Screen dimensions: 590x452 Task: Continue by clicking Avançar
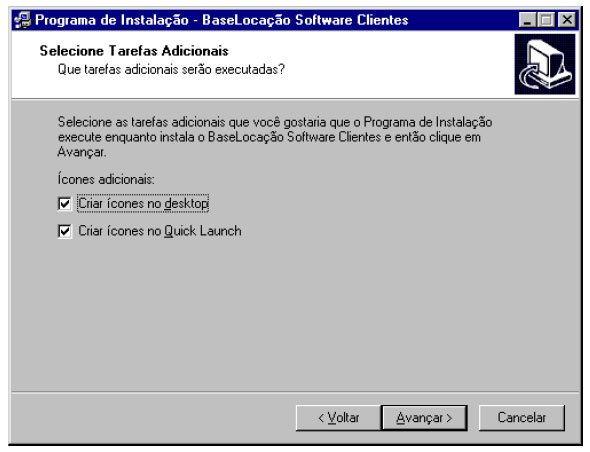coord(424,418)
